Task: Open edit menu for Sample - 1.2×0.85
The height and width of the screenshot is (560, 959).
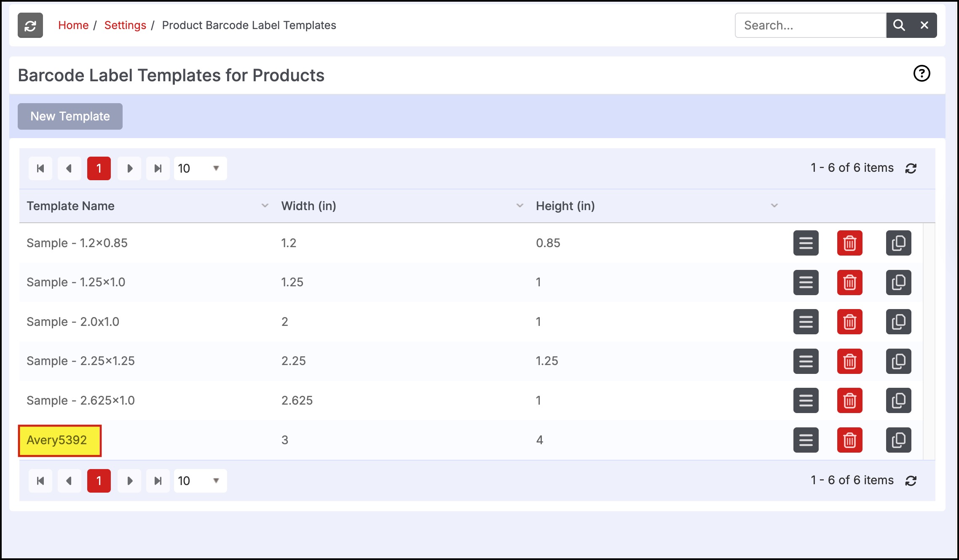Action: 806,243
